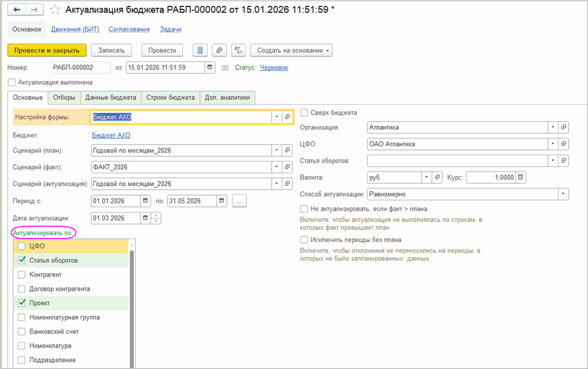Open the Черновик status link
Screen dimensions: 588x369
click(x=274, y=68)
